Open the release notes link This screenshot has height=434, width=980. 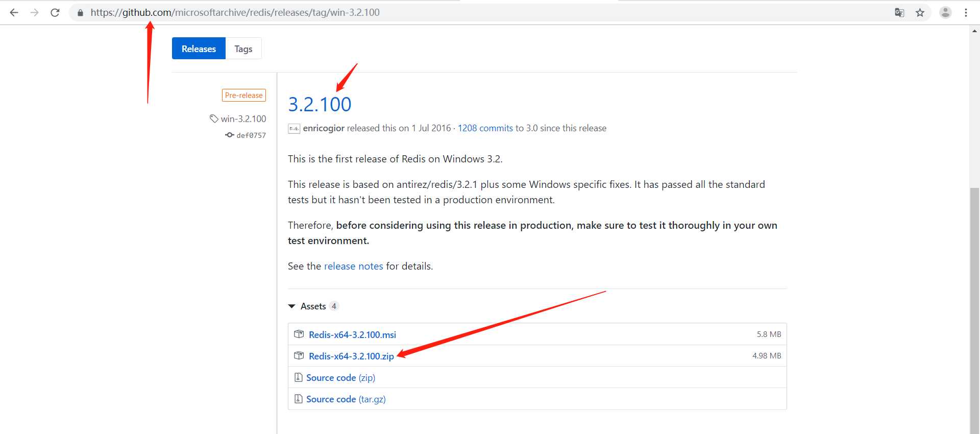(x=353, y=266)
